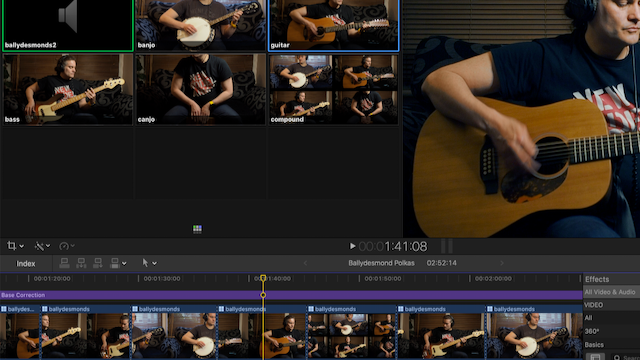Switch to the guitar angle
640x360 pixels.
tap(333, 25)
